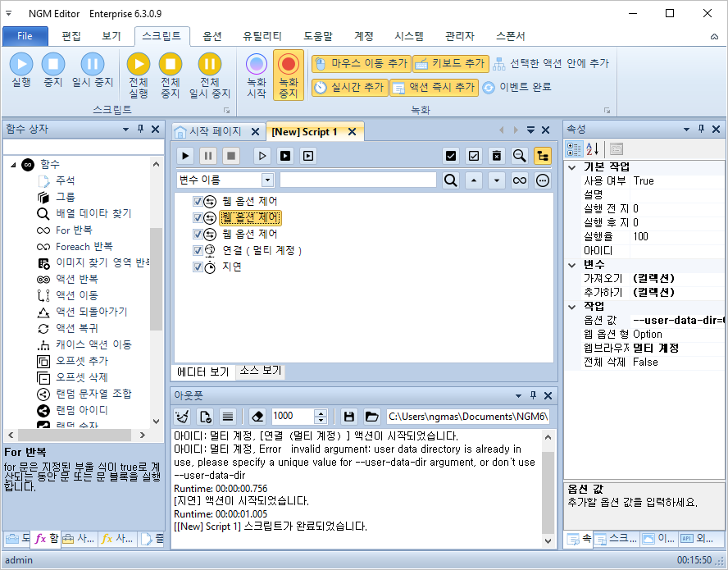Click the outlined check-mark box icon in editor toolbar
The height and width of the screenshot is (570, 728).
coord(474,156)
